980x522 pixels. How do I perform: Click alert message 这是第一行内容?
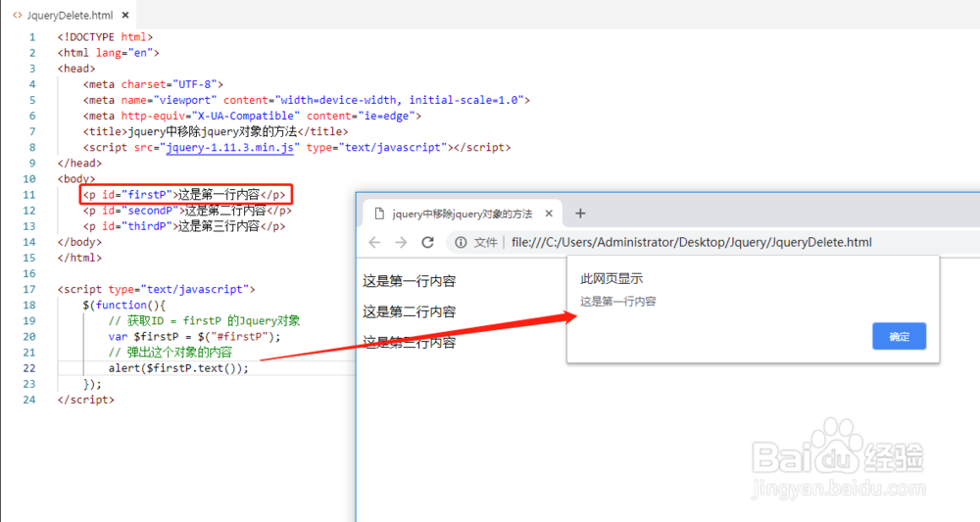(618, 301)
